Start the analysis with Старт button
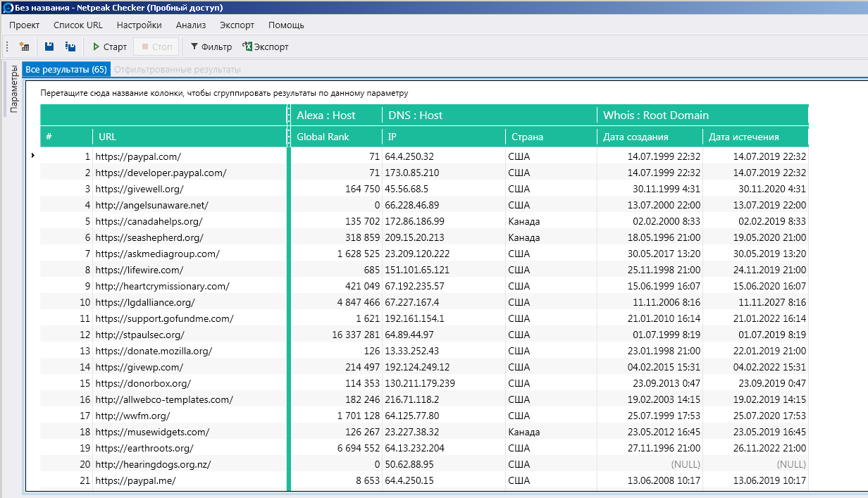This screenshot has width=868, height=498. pos(109,47)
